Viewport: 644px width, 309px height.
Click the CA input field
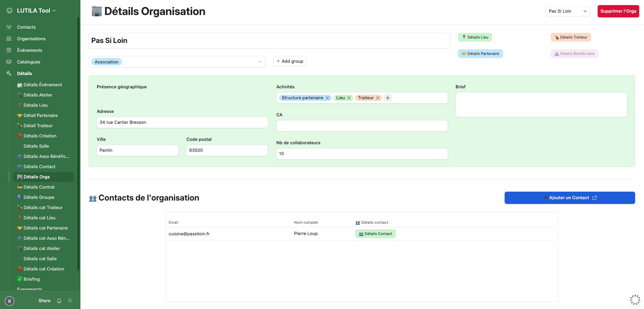362,126
